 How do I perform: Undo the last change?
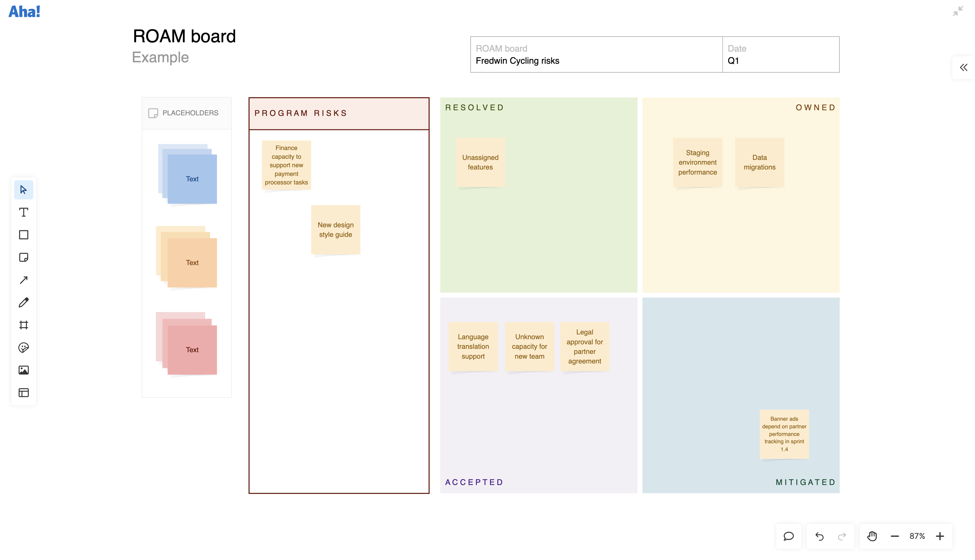pos(820,536)
